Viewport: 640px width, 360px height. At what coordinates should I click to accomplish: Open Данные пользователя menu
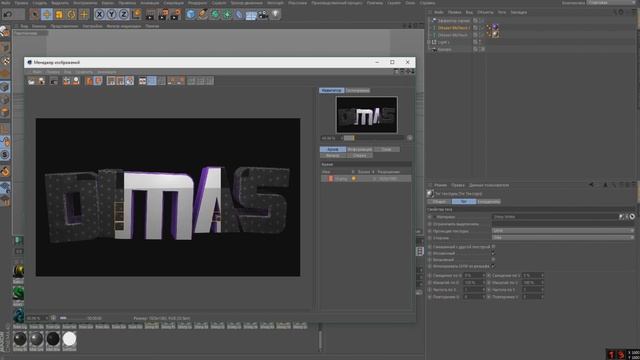pyautogui.click(x=489, y=185)
